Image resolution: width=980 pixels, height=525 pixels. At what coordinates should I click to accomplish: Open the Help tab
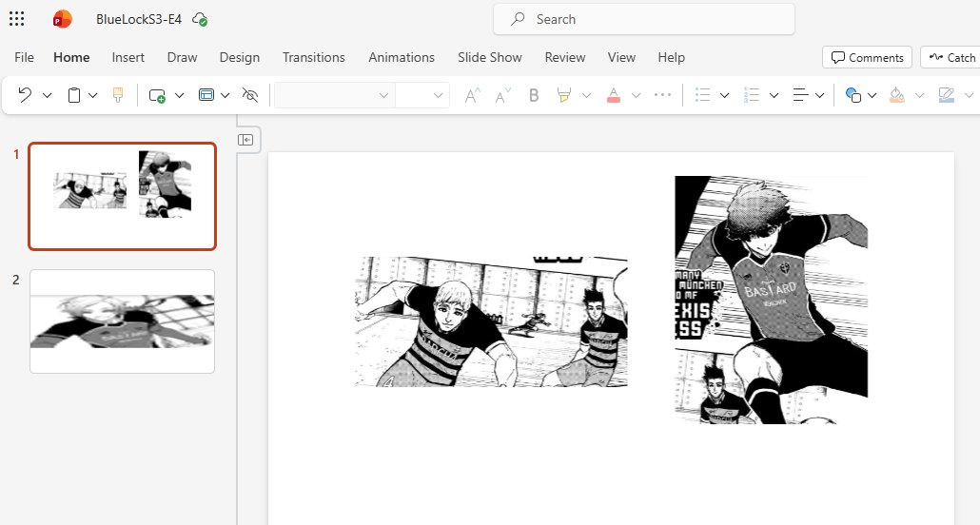[x=671, y=57]
